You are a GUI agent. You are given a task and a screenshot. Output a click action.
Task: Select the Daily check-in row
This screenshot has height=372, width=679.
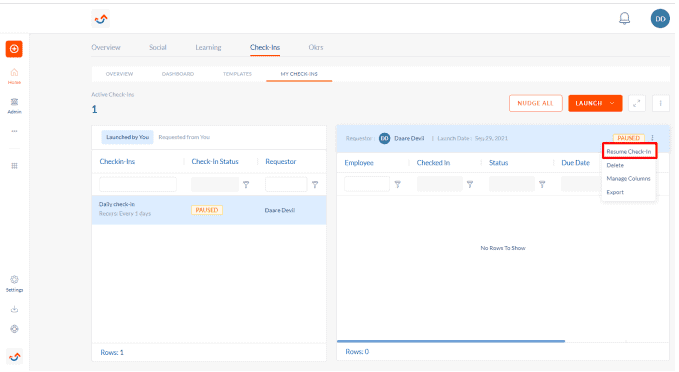pyautogui.click(x=209, y=210)
